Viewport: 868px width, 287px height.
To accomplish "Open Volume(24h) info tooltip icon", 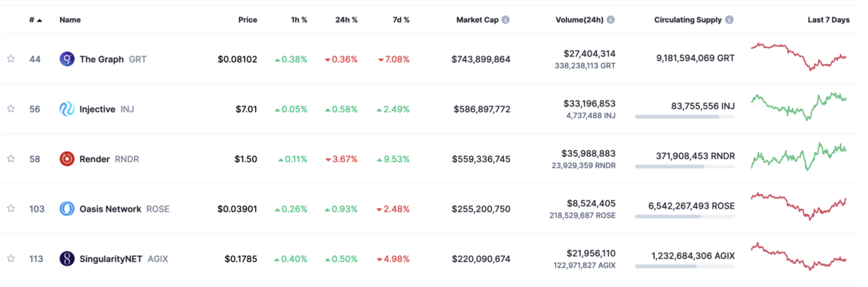I will point(611,20).
